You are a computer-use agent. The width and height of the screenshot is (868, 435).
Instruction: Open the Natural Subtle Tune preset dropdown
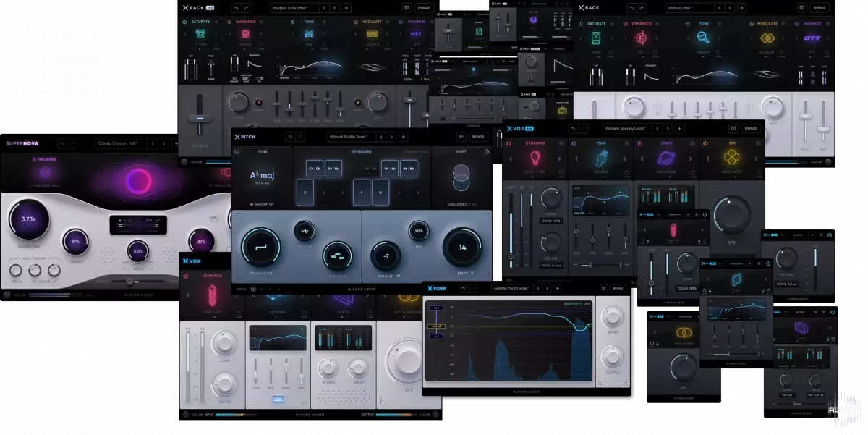click(x=351, y=137)
